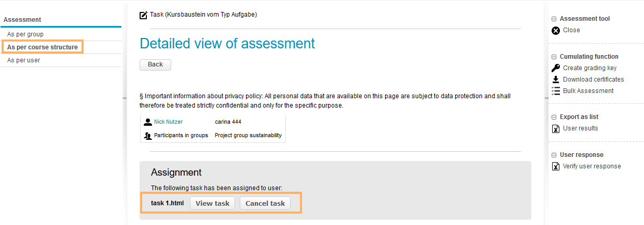Click the download icon beside Download certificates

pos(555,80)
